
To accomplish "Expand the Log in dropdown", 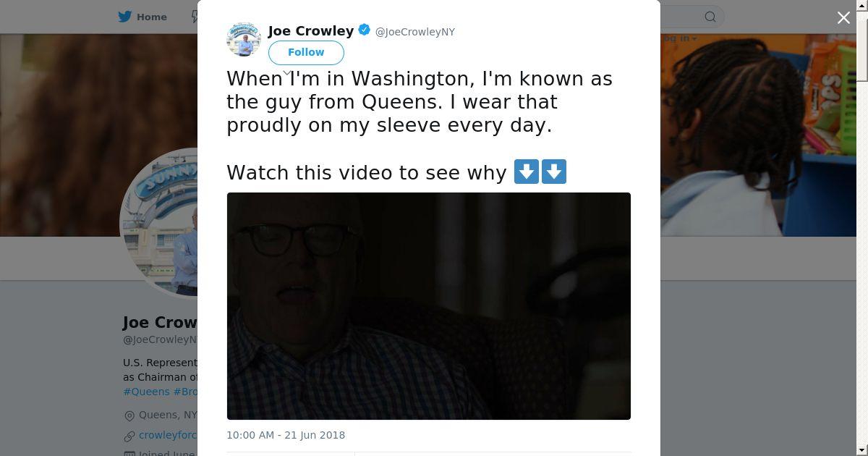I will tap(679, 38).
